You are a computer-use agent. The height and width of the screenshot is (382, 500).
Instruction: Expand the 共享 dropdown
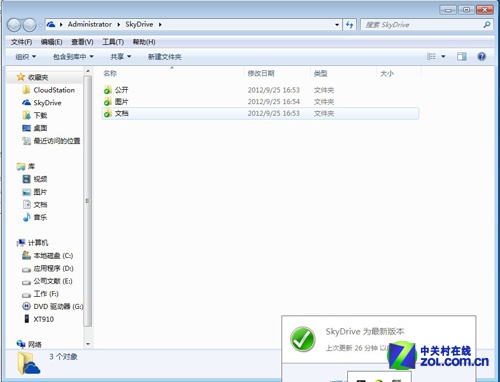(x=121, y=57)
